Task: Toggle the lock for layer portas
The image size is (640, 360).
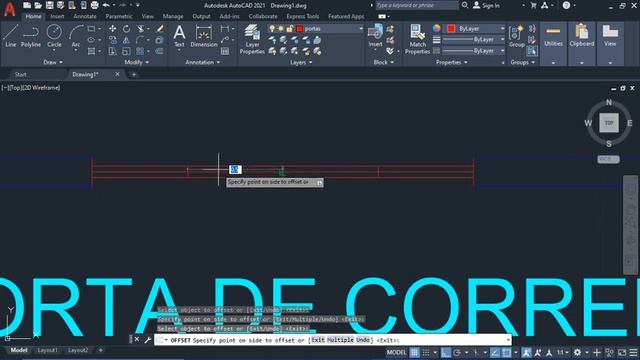Action: (x=290, y=29)
